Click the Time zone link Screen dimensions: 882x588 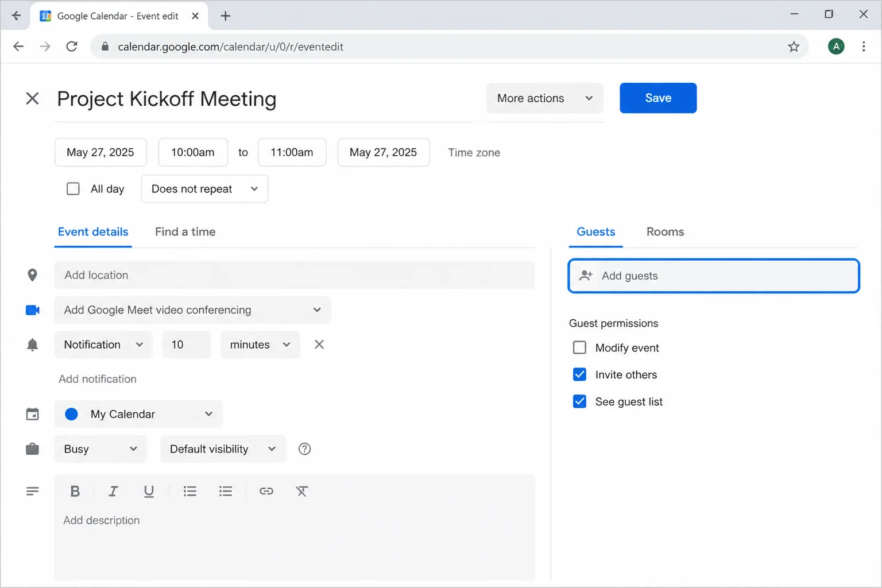[x=474, y=153]
